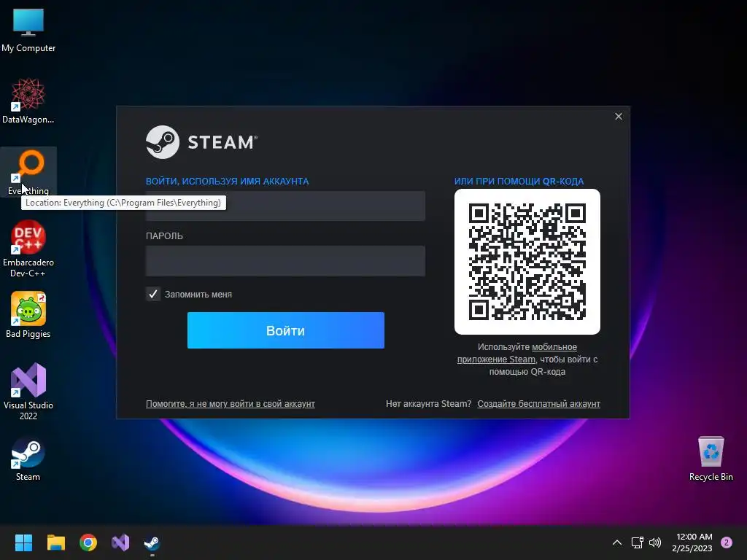This screenshot has width=747, height=560.
Task: Click the Steam logo in login window
Action: [201, 142]
